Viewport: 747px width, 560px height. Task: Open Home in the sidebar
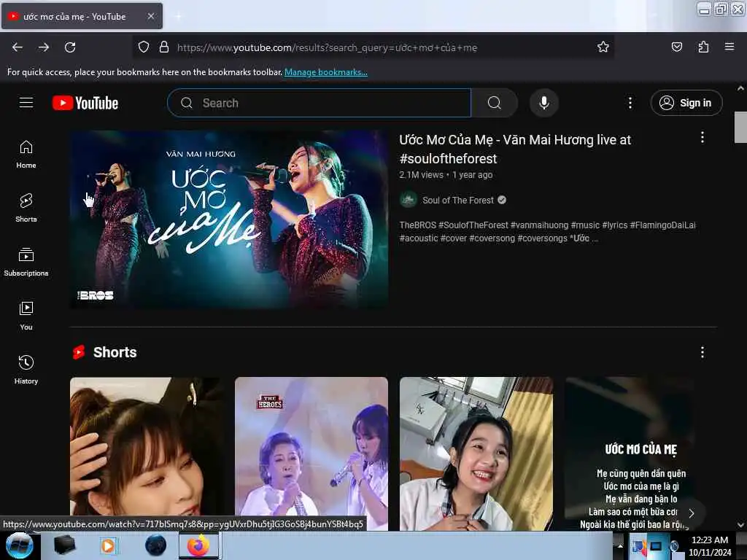coord(26,155)
